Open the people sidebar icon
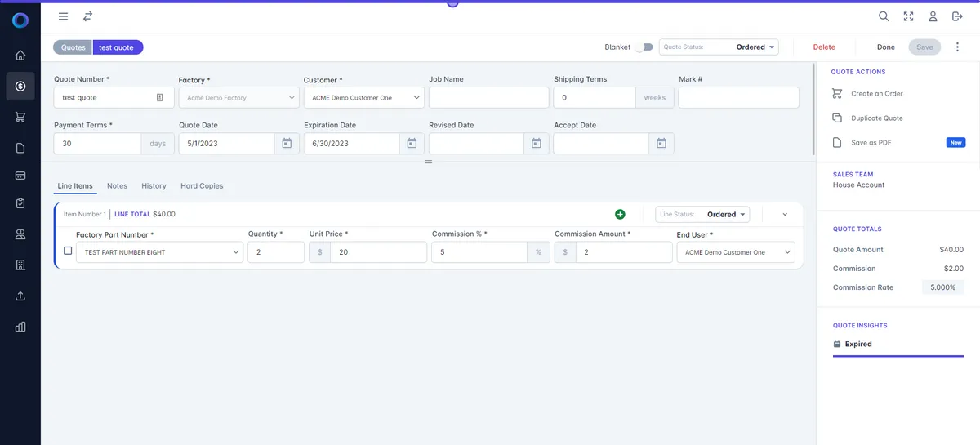This screenshot has width=980, height=445. tap(20, 234)
